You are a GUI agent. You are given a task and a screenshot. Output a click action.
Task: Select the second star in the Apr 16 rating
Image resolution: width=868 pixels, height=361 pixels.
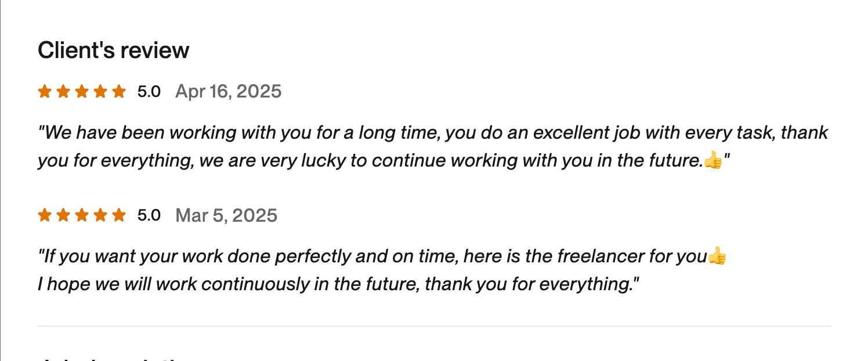pos(63,92)
